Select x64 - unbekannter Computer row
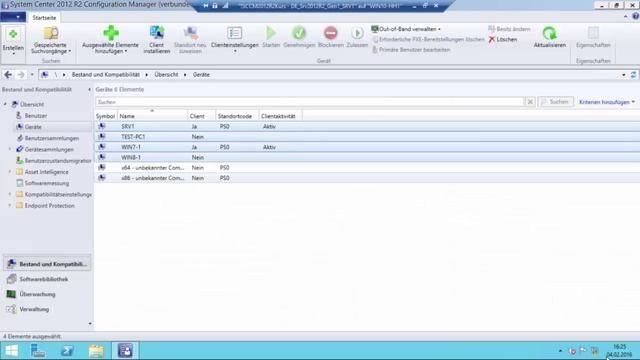 [367, 168]
